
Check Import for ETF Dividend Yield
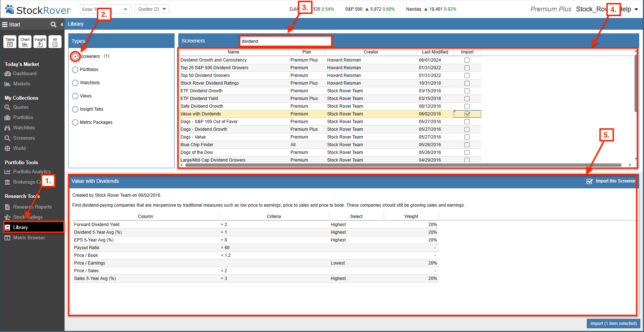[467, 99]
